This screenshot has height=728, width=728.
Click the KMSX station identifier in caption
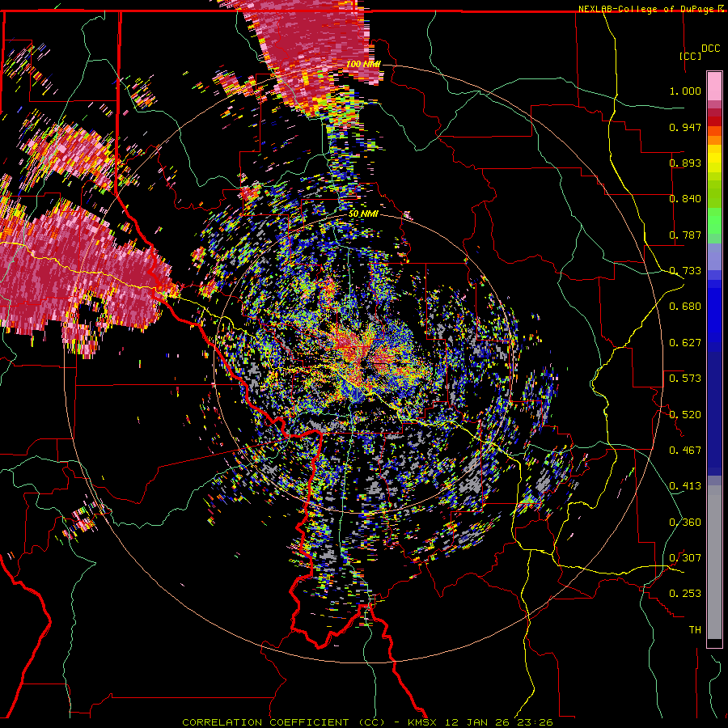422,722
